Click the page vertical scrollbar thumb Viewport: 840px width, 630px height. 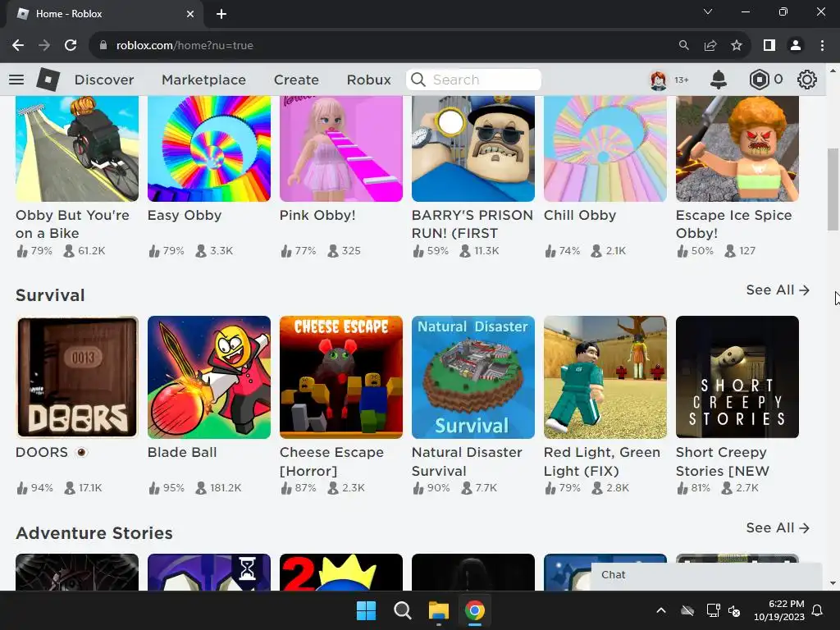[x=833, y=189]
